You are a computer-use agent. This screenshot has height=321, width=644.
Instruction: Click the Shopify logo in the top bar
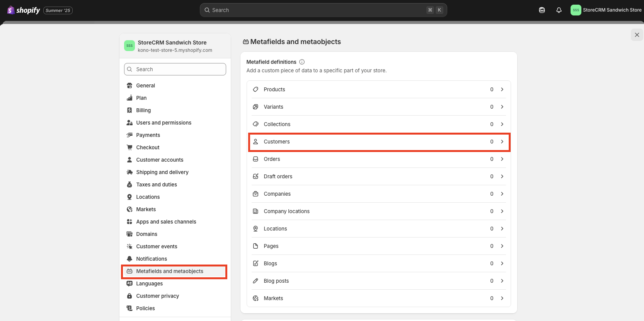click(x=24, y=10)
